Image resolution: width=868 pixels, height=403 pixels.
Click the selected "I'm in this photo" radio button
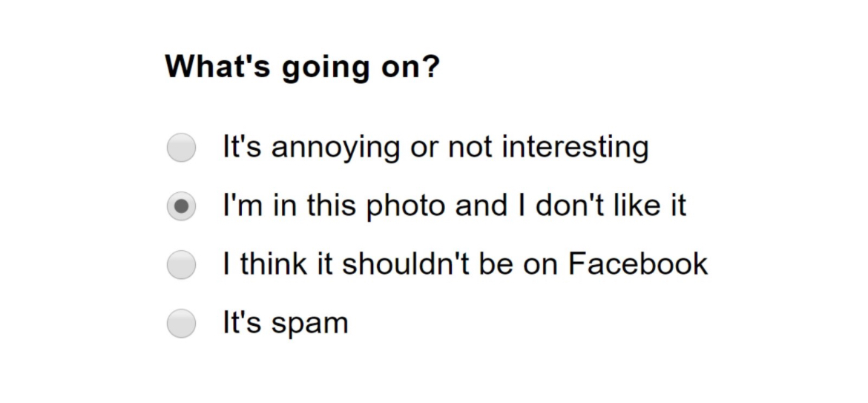pos(181,206)
